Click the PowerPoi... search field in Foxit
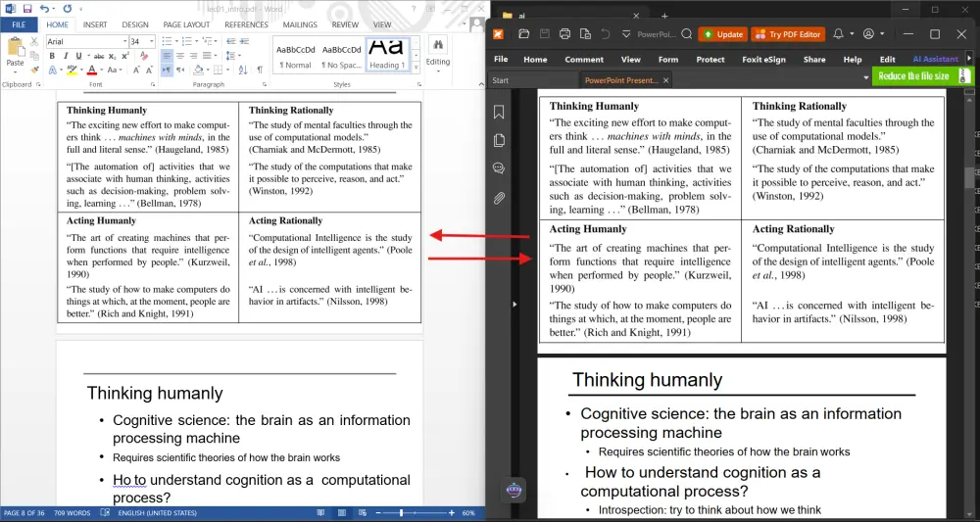 [657, 34]
